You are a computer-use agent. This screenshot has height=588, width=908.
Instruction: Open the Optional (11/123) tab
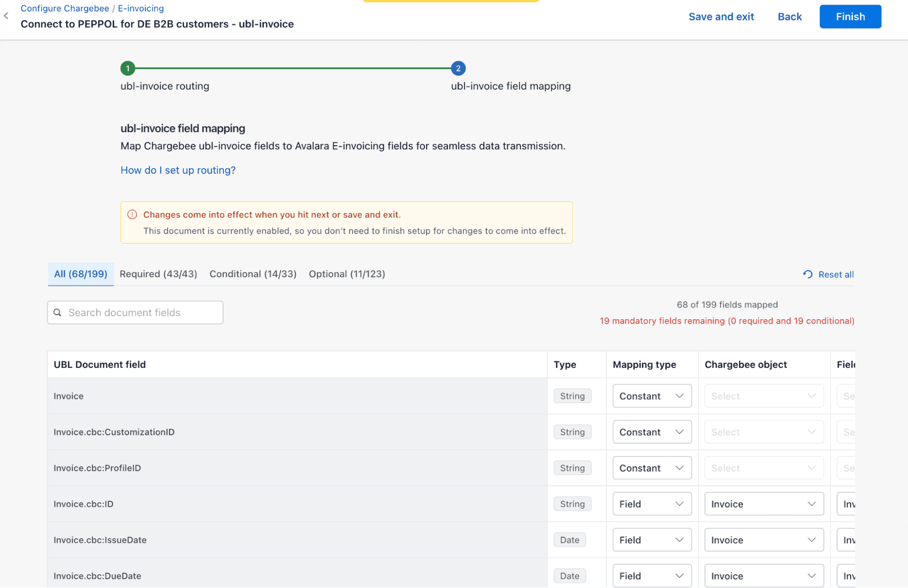pyautogui.click(x=347, y=274)
